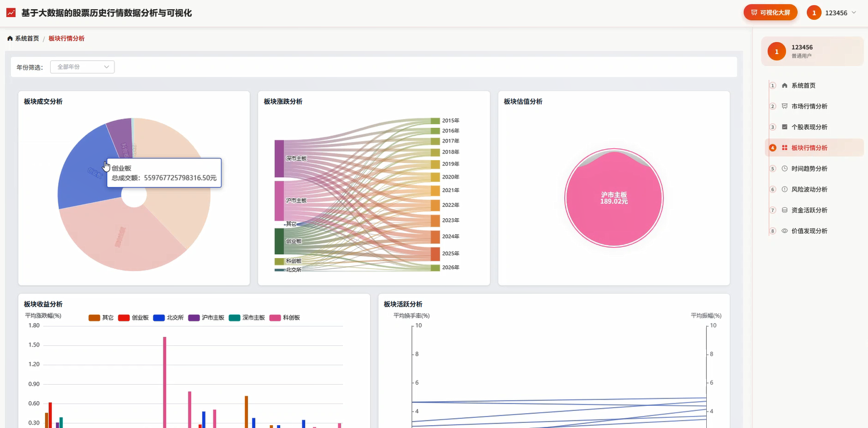Viewport: 868px width, 428px height.
Task: Click the 板块估值分析 card title
Action: pos(523,102)
